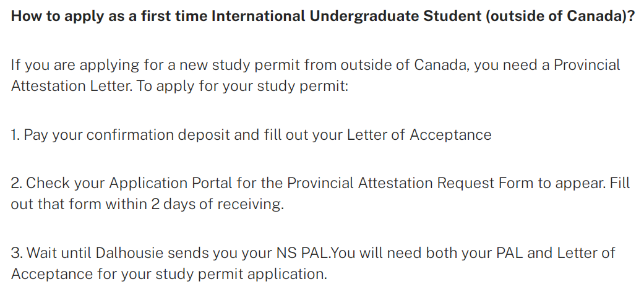This screenshot has width=644, height=292.
Task: Click the step 1 line about confirmation deposit
Action: coord(251,135)
